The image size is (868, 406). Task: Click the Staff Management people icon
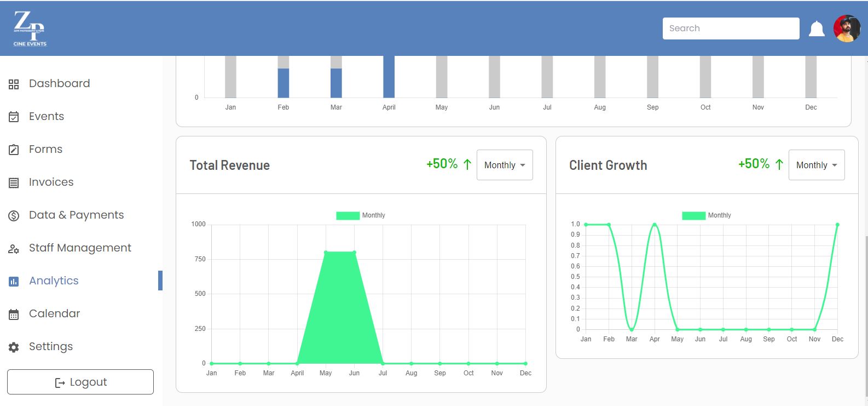pyautogui.click(x=14, y=248)
